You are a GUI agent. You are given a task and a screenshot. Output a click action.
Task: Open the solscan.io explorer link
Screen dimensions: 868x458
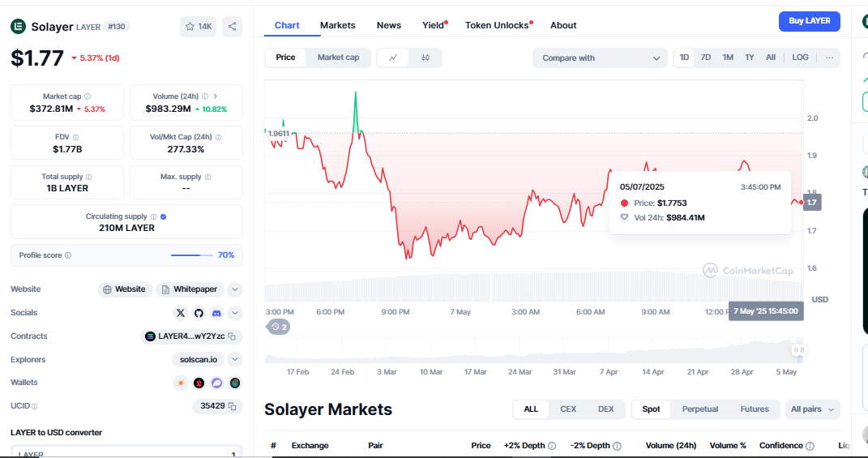coord(199,359)
